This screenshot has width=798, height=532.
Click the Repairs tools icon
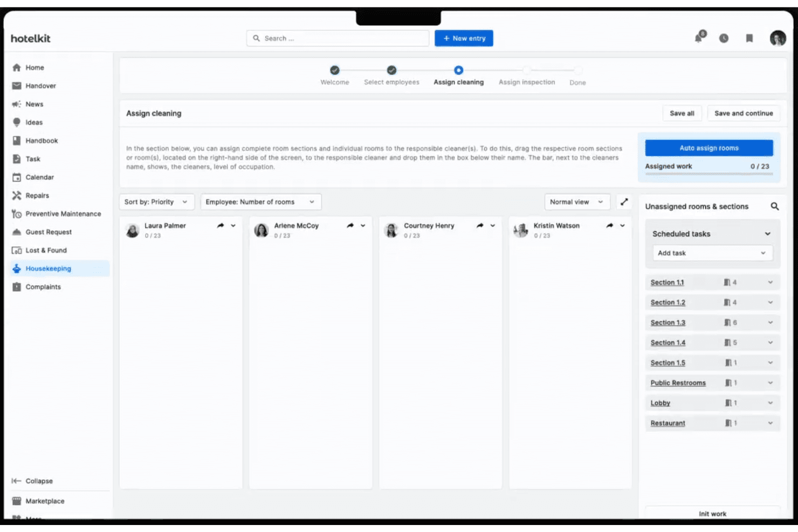17,196
